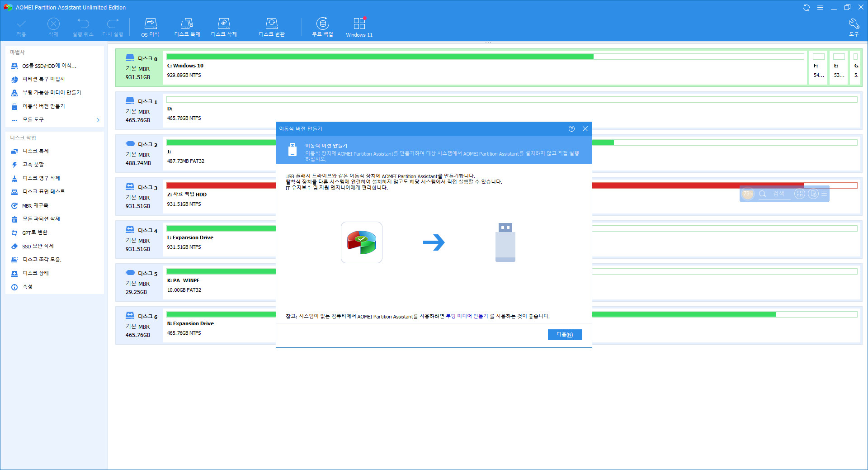The width and height of the screenshot is (868, 470).
Task: Click the 다음(N) button in dialog
Action: (565, 334)
